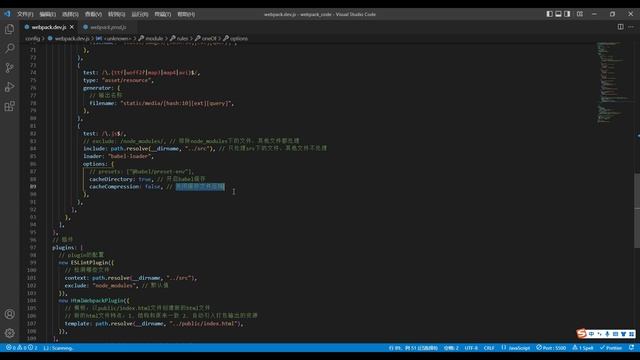Open the Accounts menu icon
Screen dimensions: 640x360
pos(9,314)
